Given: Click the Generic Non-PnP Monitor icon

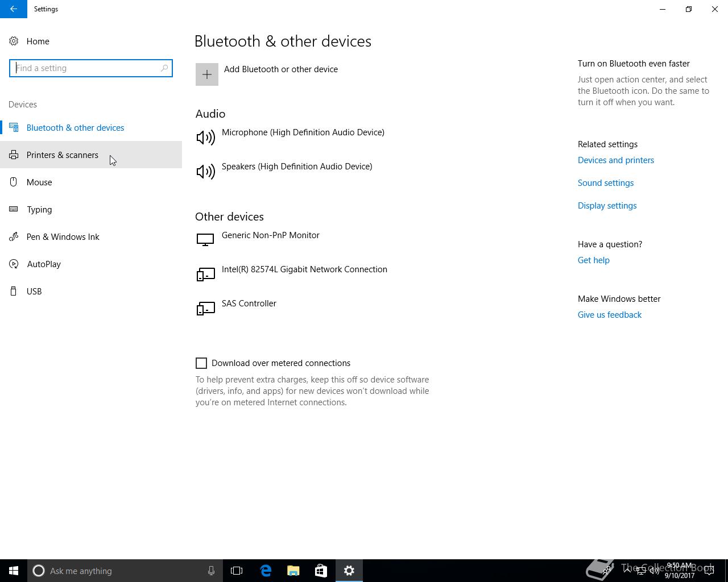Looking at the screenshot, I should 205,240.
